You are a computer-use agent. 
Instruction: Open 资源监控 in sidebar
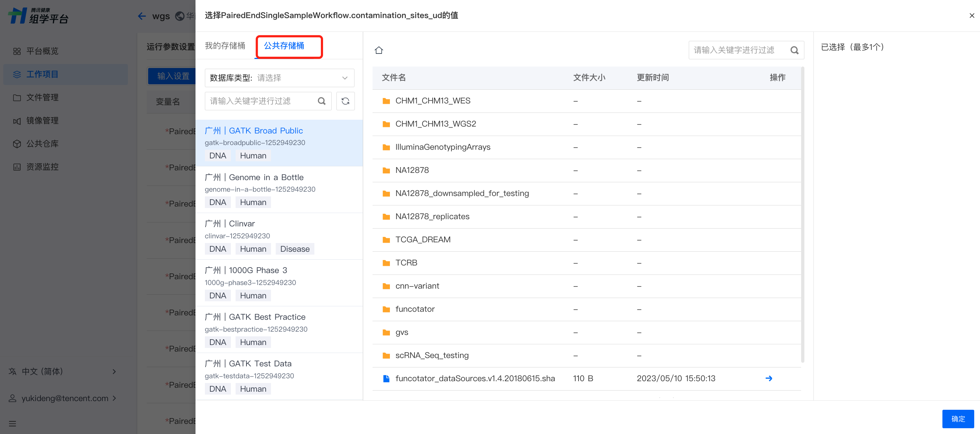click(x=65, y=167)
